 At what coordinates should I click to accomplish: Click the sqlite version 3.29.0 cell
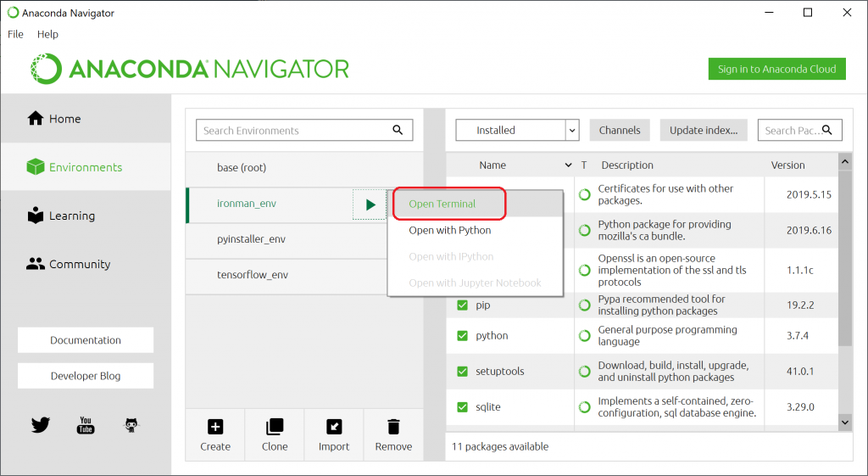coord(800,406)
